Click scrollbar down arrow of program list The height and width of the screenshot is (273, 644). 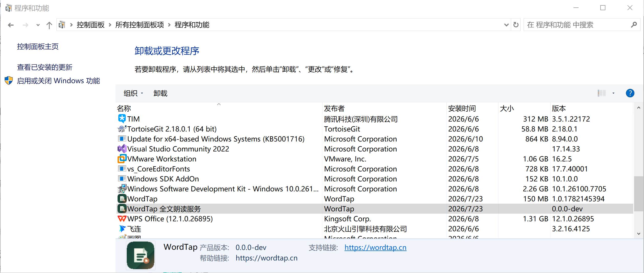click(x=639, y=234)
